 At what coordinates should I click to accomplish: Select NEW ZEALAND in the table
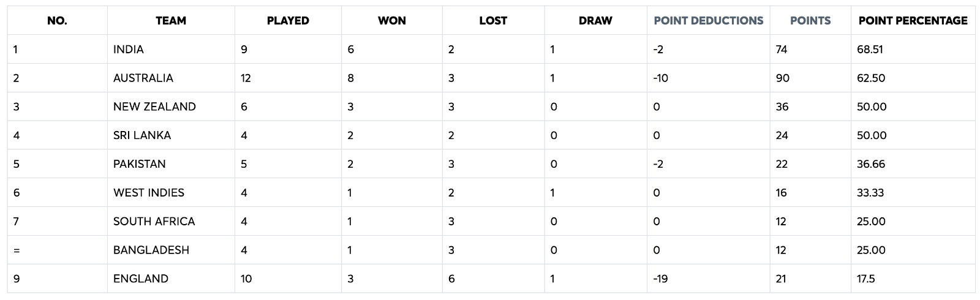tap(154, 107)
